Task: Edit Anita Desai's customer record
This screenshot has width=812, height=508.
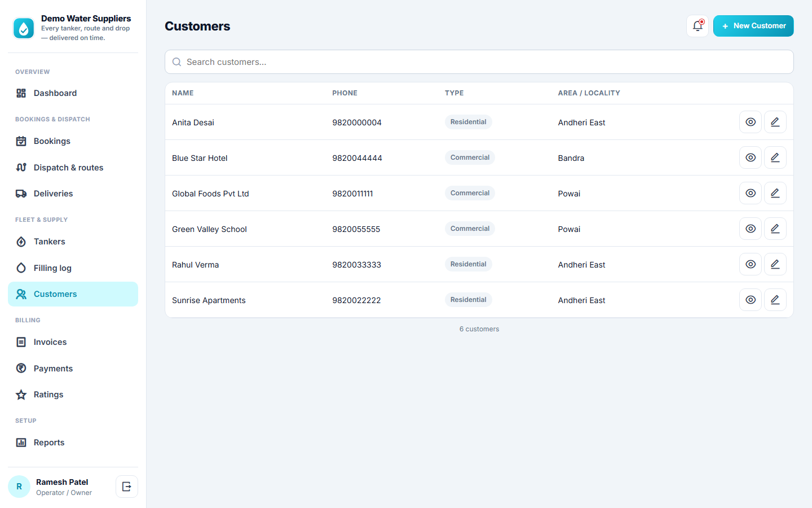Action: tap(775, 122)
